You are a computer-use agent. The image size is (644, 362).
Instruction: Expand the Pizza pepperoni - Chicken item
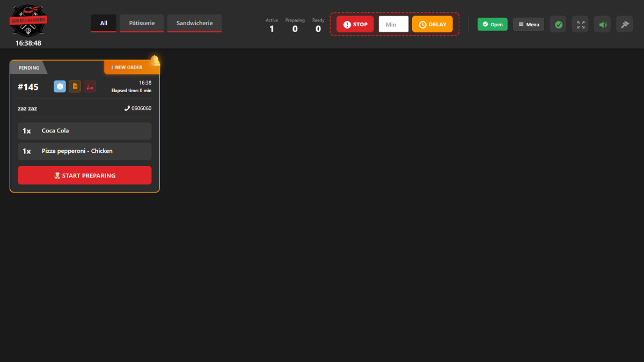point(84,151)
